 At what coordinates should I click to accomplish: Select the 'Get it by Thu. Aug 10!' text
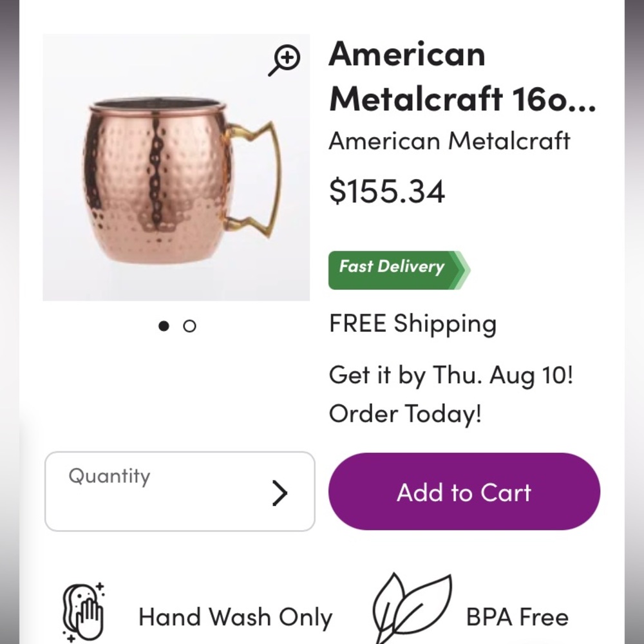451,375
